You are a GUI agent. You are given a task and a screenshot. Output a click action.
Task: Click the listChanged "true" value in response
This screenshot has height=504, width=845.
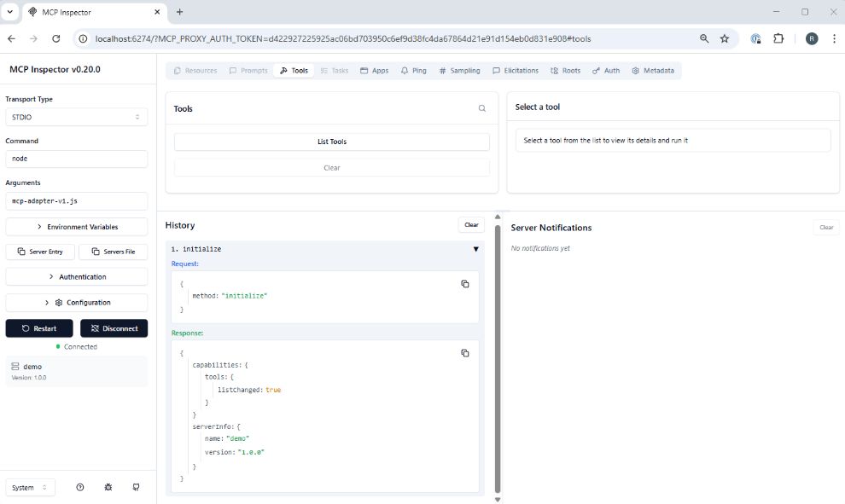pyautogui.click(x=273, y=390)
